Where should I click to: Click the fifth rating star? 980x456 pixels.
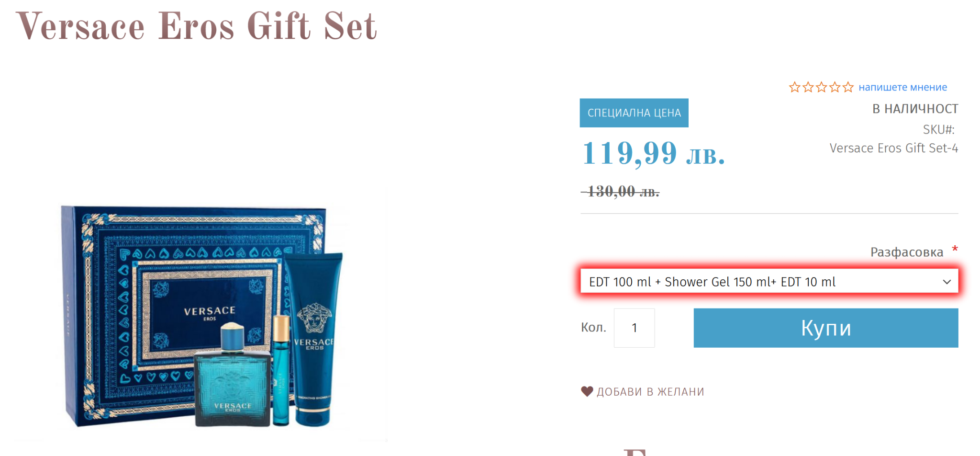[848, 87]
